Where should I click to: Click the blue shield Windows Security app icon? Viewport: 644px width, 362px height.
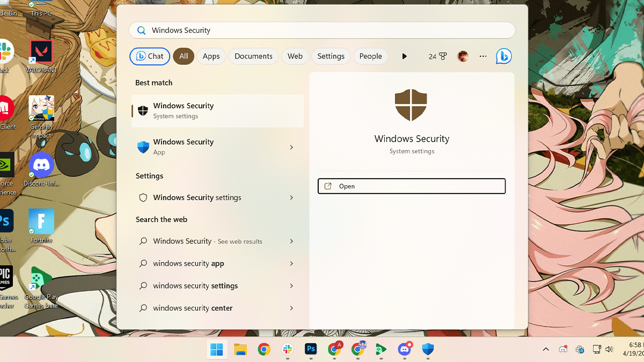tap(143, 147)
